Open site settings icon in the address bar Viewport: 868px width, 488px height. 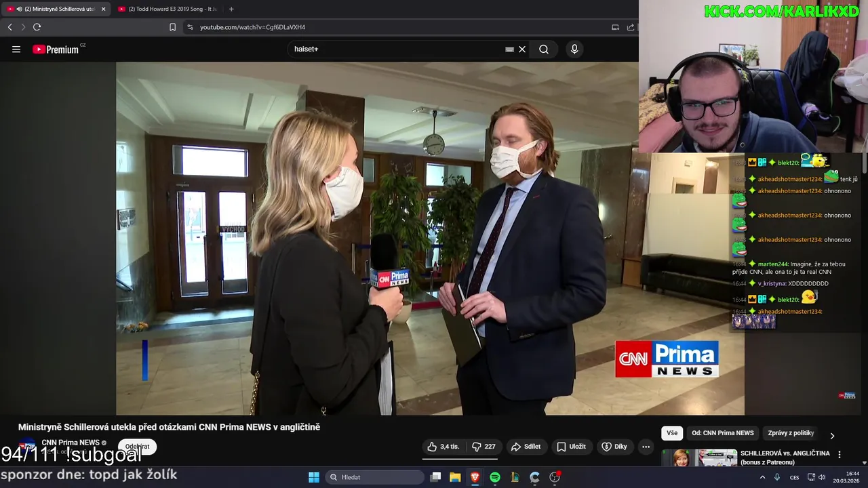190,27
